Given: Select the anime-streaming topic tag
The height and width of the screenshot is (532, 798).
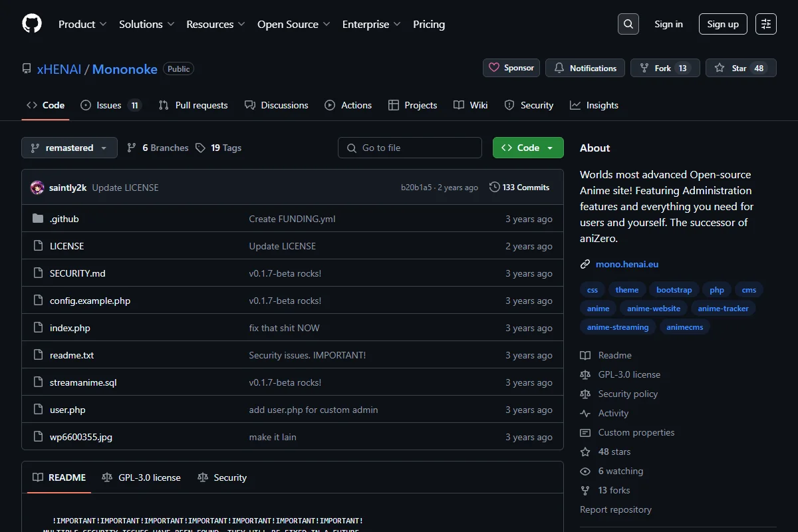Looking at the screenshot, I should (x=618, y=327).
